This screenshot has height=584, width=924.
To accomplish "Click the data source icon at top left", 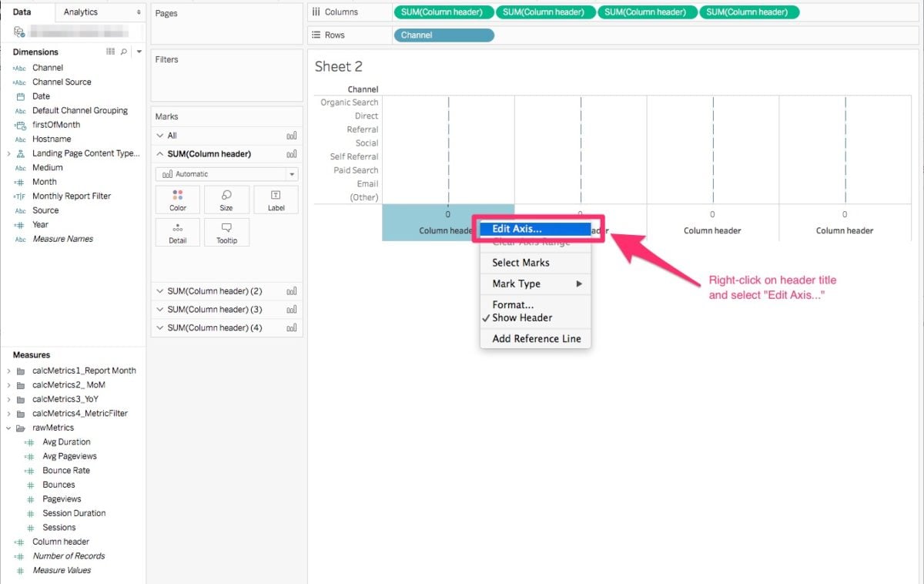I will [17, 32].
